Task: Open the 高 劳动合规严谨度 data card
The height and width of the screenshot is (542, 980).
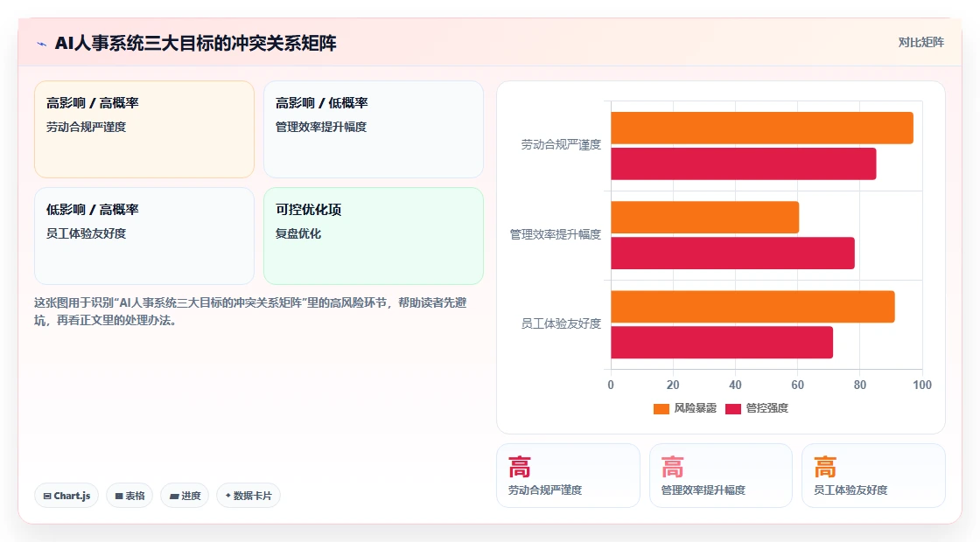Action: coord(568,476)
